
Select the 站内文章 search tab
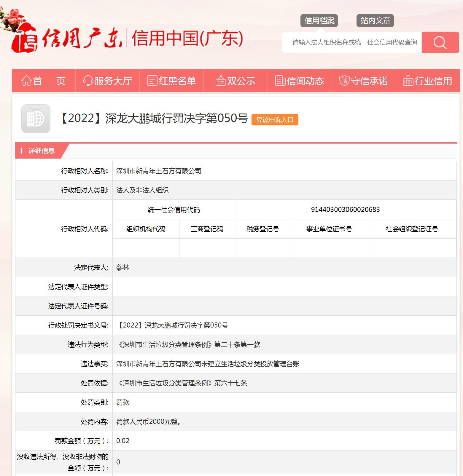(375, 21)
